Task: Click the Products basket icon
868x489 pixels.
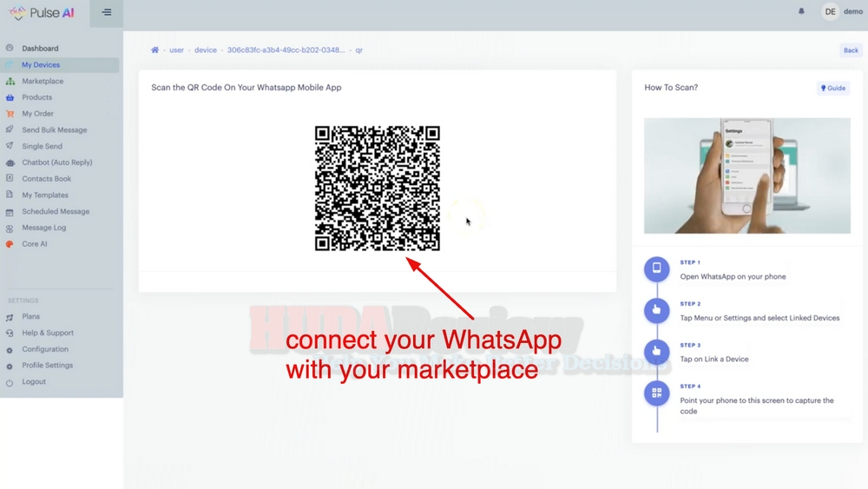Action: (10, 97)
